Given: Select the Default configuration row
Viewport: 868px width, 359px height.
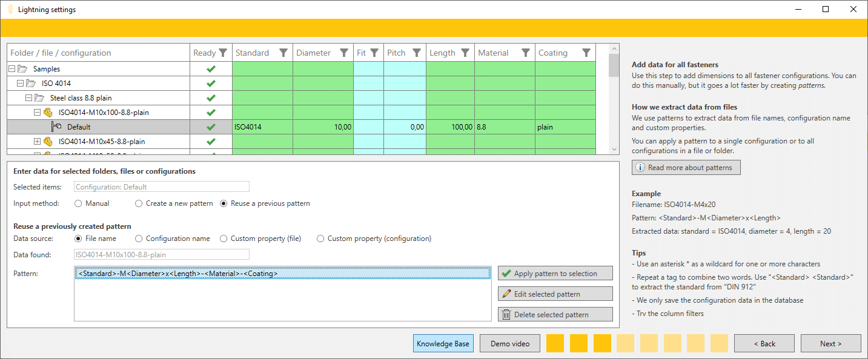Looking at the screenshot, I should [x=79, y=127].
